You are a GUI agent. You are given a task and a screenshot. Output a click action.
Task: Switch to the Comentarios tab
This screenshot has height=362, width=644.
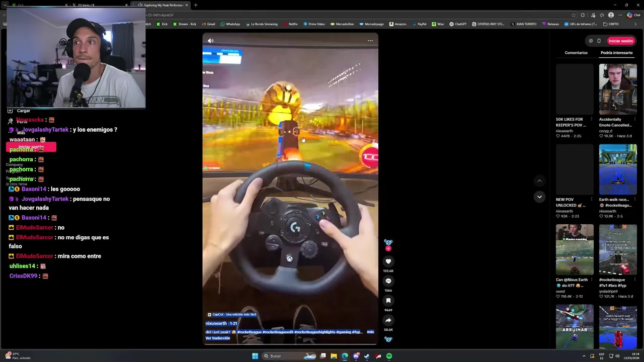(576, 53)
